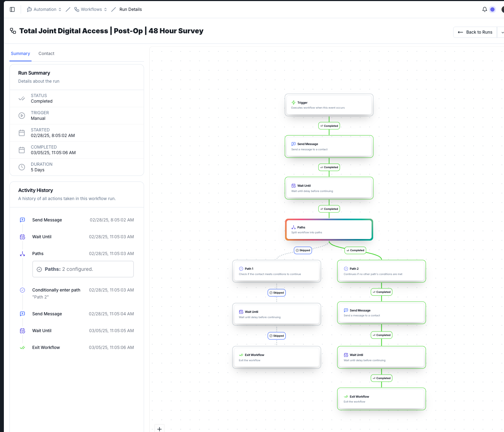Click the workflow icon beside page title

tap(13, 31)
